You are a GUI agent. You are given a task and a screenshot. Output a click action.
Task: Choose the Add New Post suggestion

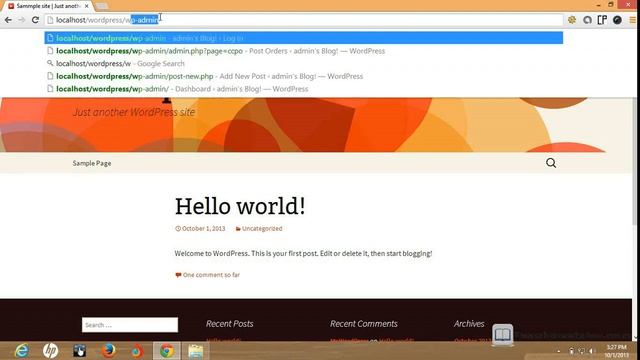click(x=304, y=76)
